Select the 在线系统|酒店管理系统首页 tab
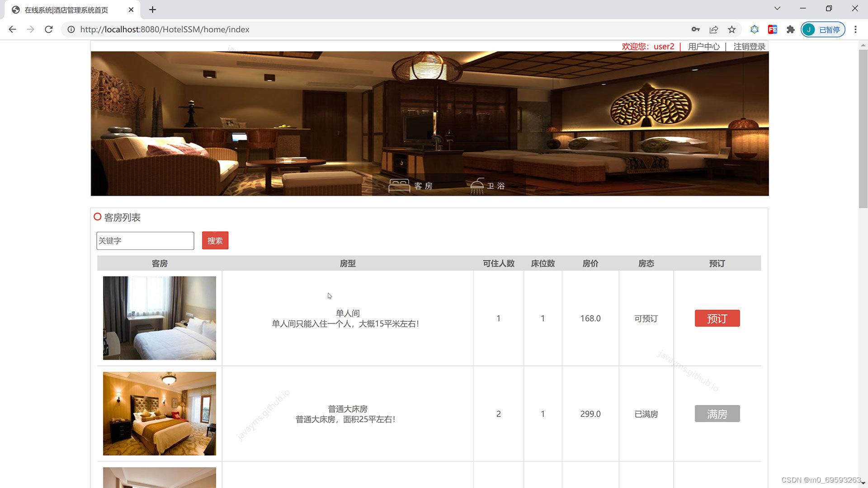868x488 pixels. pyautogui.click(x=72, y=9)
